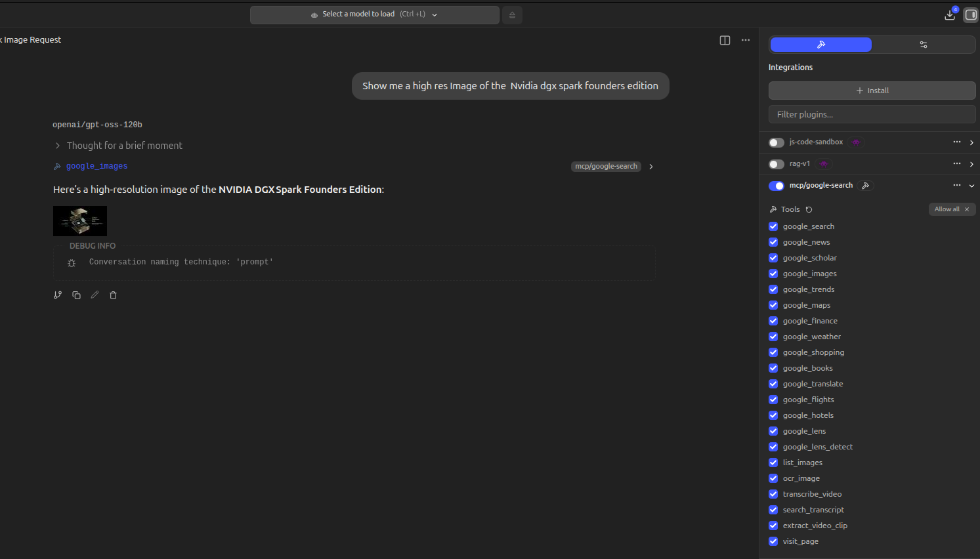Open rag-v1 more options menu
The height and width of the screenshot is (559, 980).
pos(957,163)
